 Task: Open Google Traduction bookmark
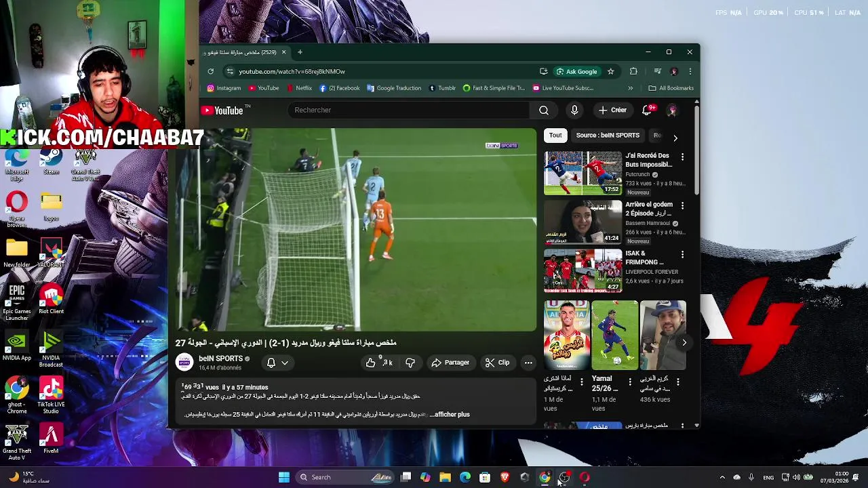point(394,88)
